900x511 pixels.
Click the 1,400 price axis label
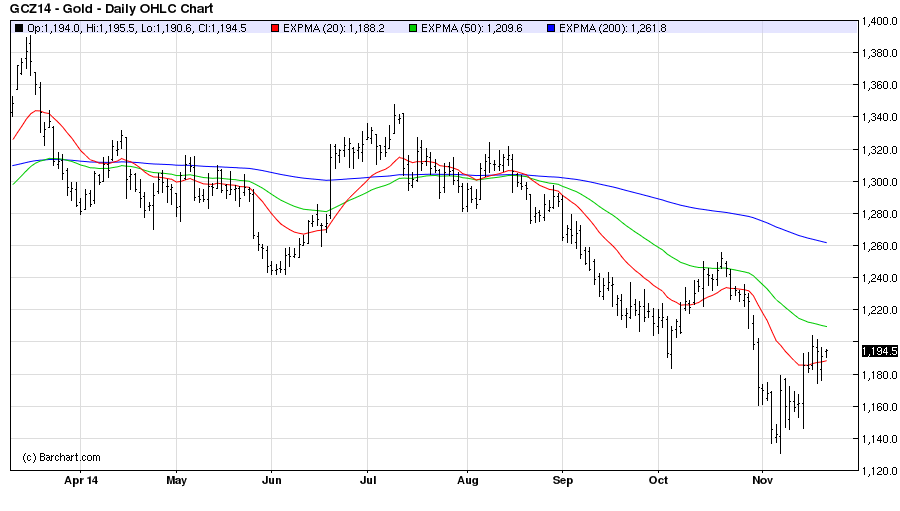pos(879,21)
